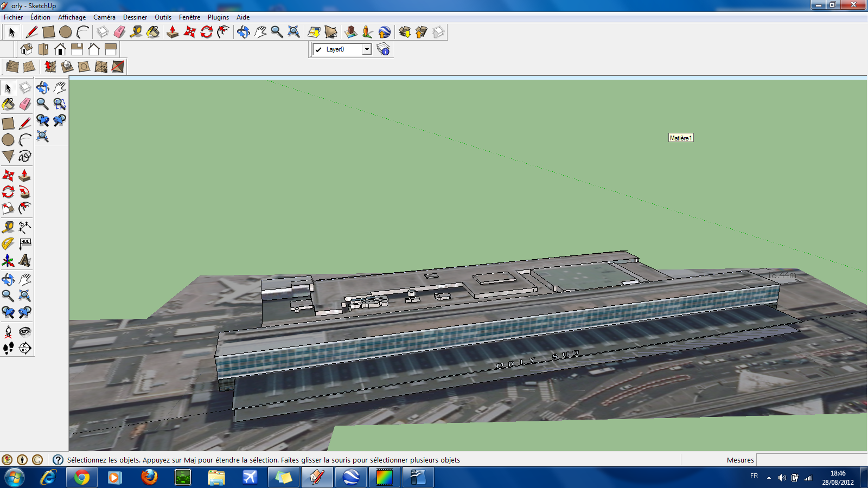Select the Section Plane tool
Viewport: 868px width, 488px height.
tap(25, 348)
